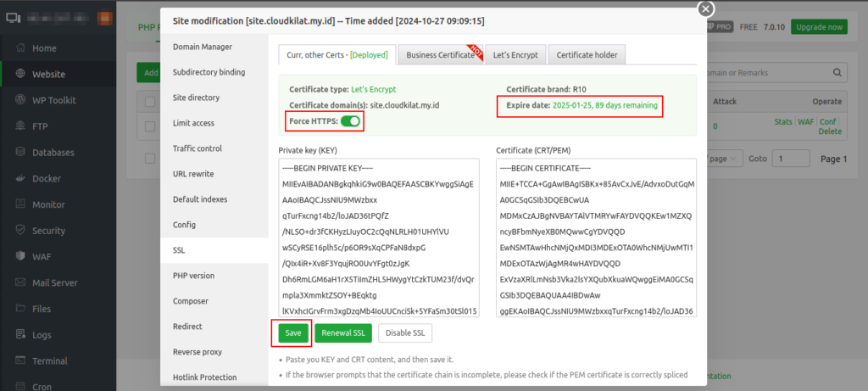The image size is (868, 391).
Task: Click the PRO badge in top bar
Action: pyautogui.click(x=719, y=26)
